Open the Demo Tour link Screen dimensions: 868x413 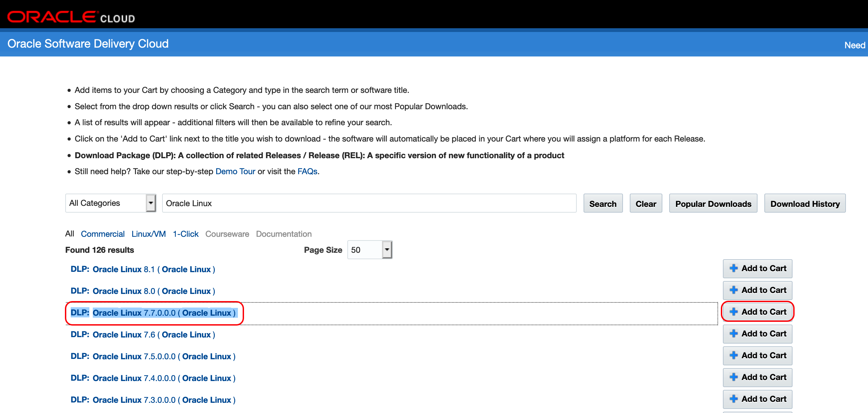point(235,171)
